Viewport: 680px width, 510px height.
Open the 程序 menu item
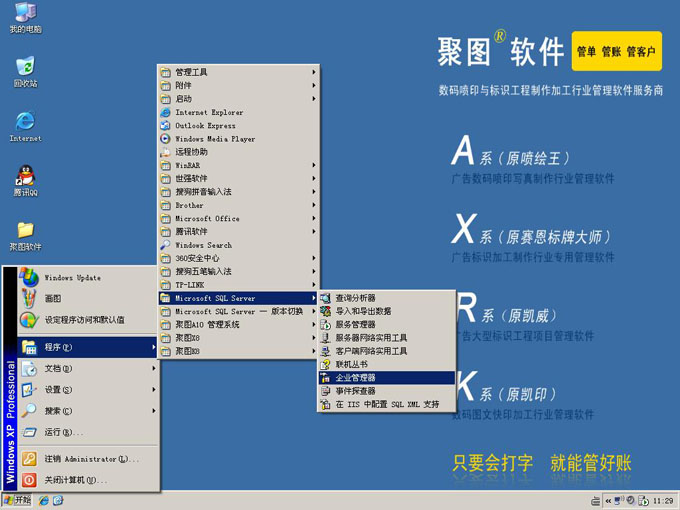tap(88, 347)
